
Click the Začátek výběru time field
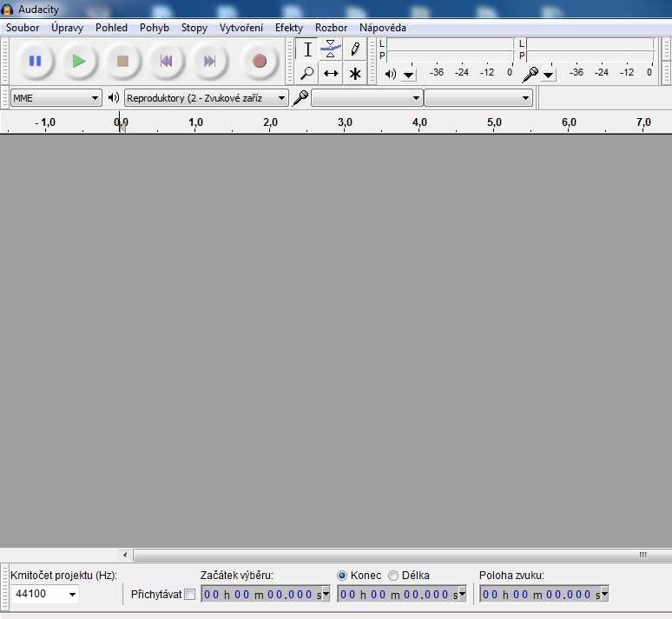coord(262,594)
